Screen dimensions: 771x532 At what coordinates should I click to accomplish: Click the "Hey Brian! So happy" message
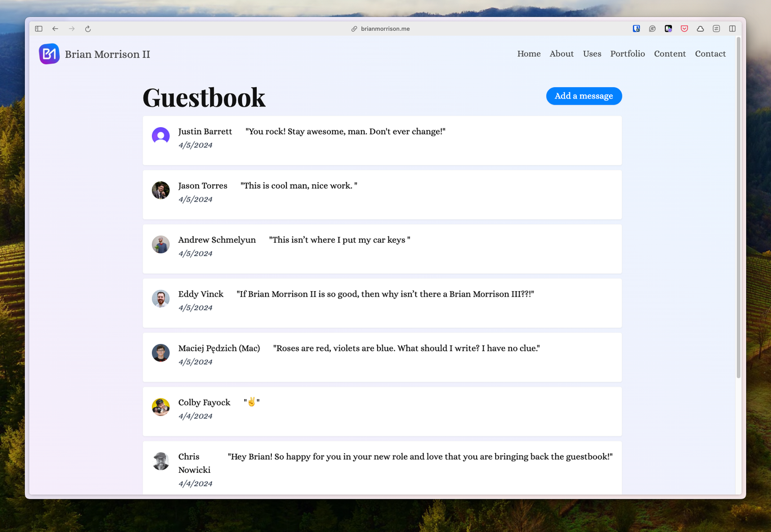[420, 457]
